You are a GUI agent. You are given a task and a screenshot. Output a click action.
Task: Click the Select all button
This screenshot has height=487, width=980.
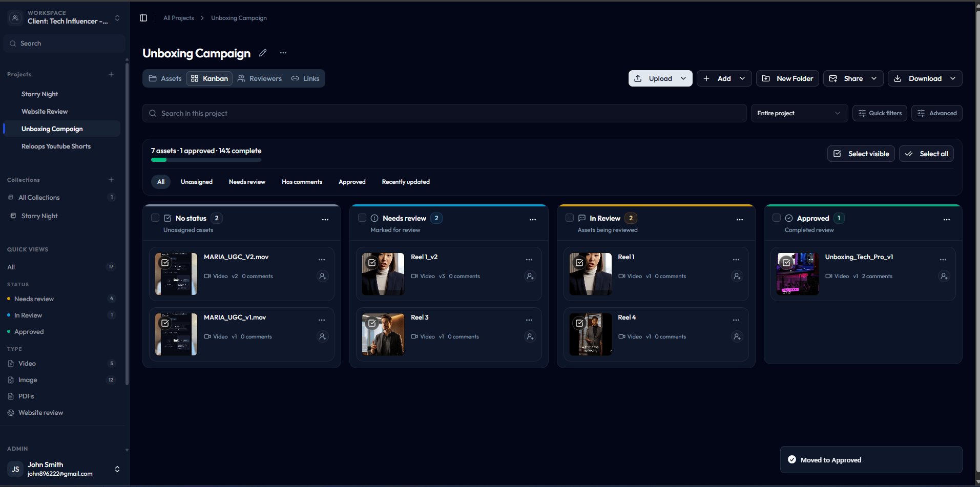click(926, 154)
